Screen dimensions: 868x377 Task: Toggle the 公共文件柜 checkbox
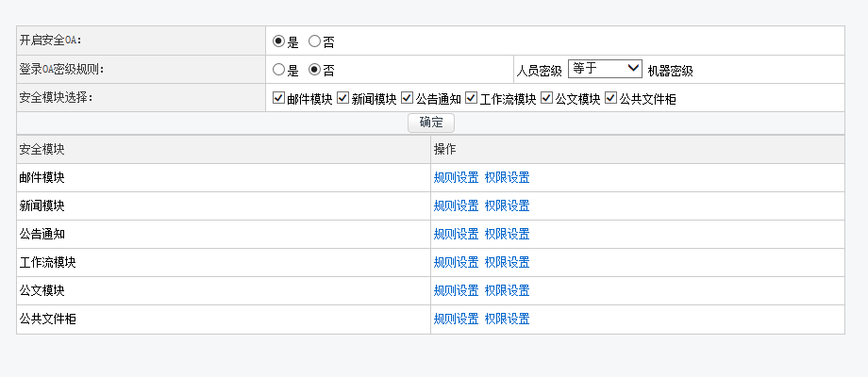click(x=610, y=98)
